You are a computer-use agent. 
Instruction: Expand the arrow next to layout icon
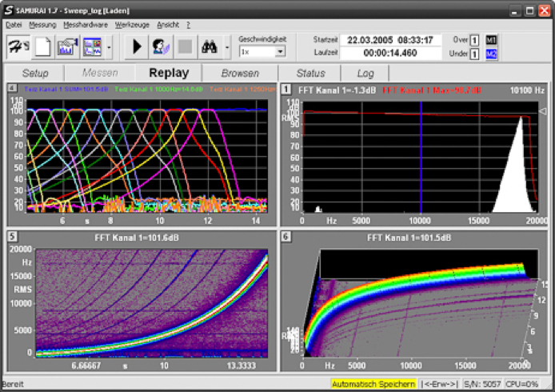(108, 46)
